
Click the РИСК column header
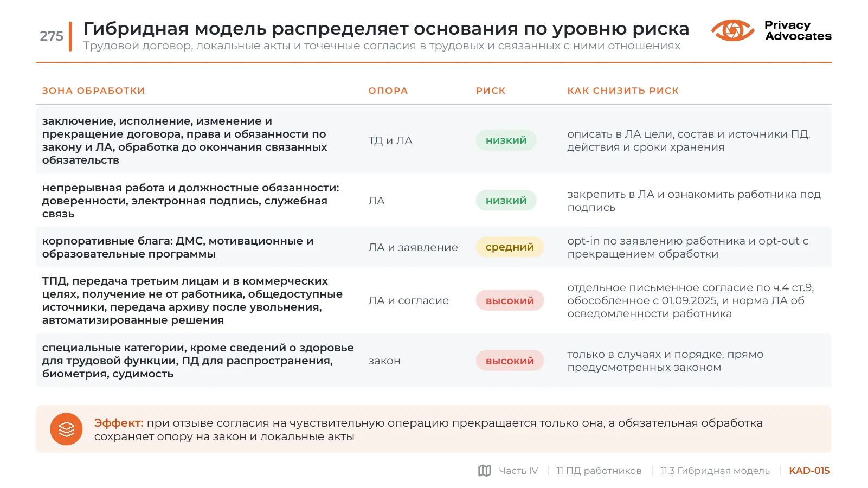click(x=491, y=91)
